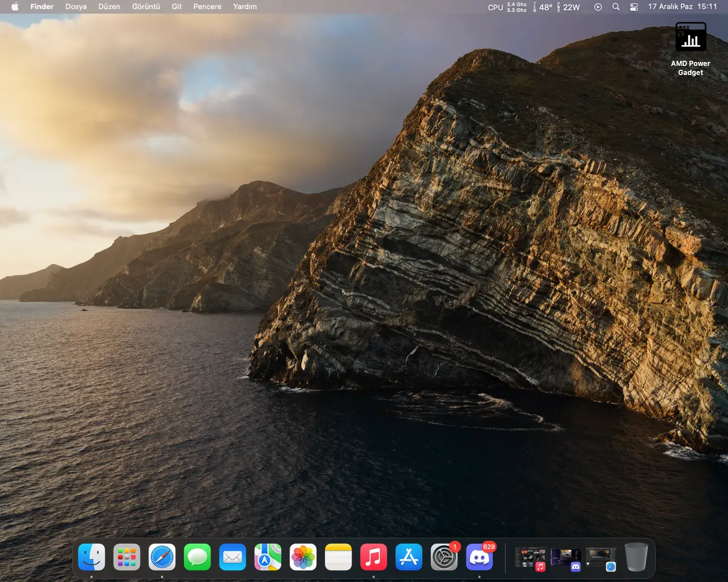Viewport: 728px width, 582px height.
Task: Open Spotlight search in the menu bar
Action: point(616,7)
